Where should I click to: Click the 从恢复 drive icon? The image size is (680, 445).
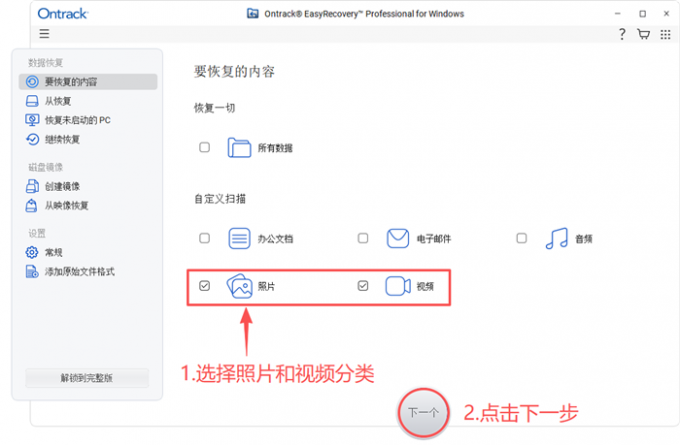click(32, 101)
